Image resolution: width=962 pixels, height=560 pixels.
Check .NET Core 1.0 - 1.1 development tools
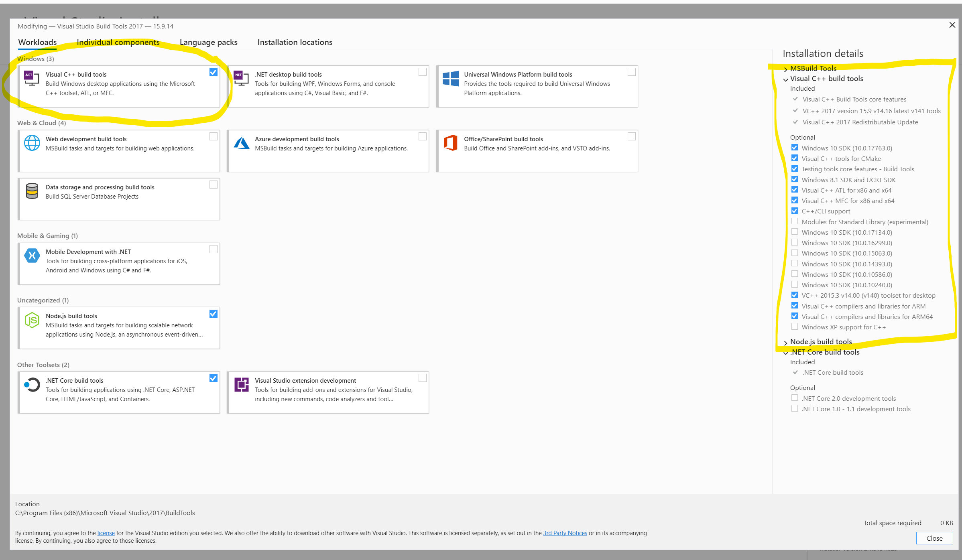click(795, 408)
